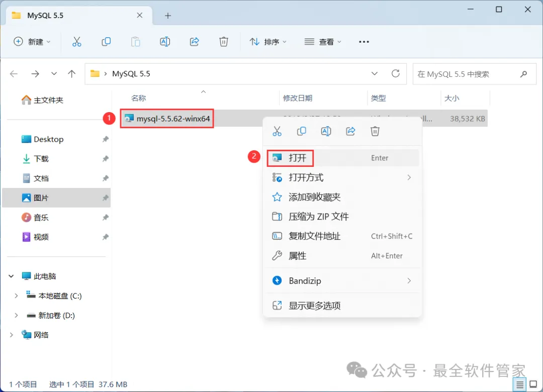Choose 添加到收藏夹 in the context menu
This screenshot has height=392, width=543.
point(342,197)
